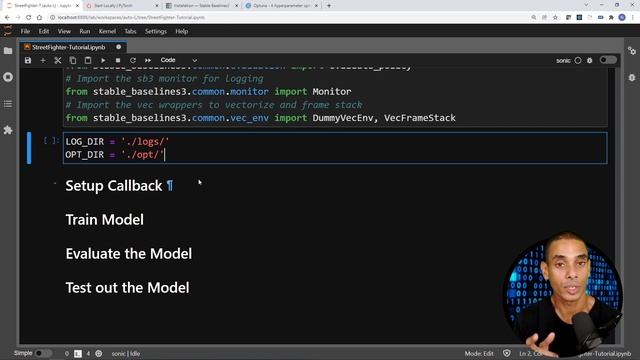640x360 pixels.
Task: Restart kernel and run all cells icon
Action: tap(148, 60)
